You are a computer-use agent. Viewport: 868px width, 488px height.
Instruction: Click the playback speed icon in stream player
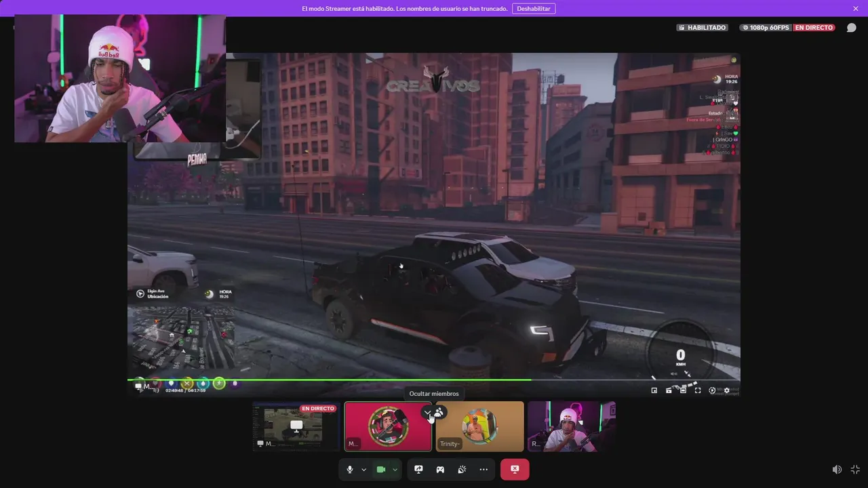click(712, 390)
